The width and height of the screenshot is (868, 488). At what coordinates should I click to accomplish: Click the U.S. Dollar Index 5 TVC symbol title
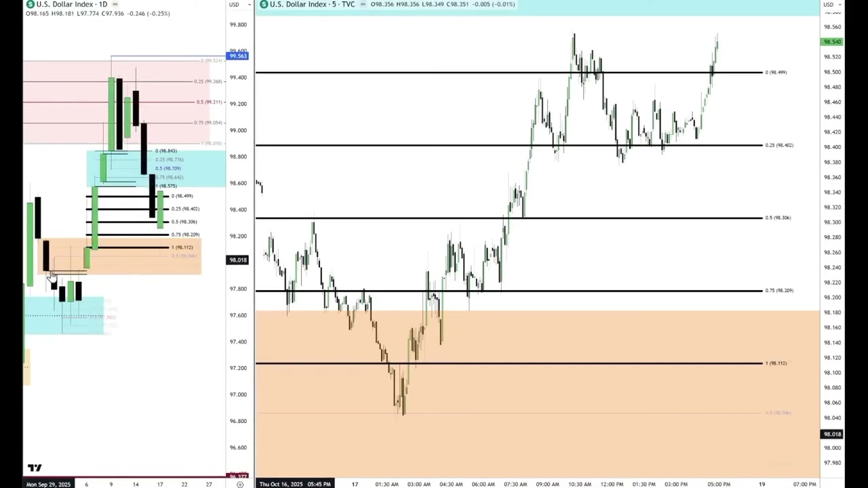(313, 4)
